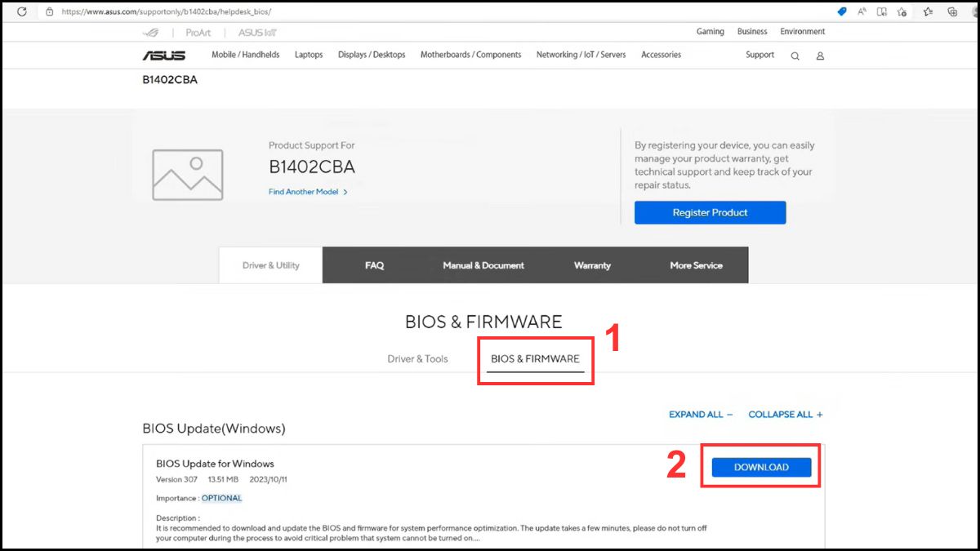Open the user account icon
The image size is (980, 551).
[x=821, y=56]
